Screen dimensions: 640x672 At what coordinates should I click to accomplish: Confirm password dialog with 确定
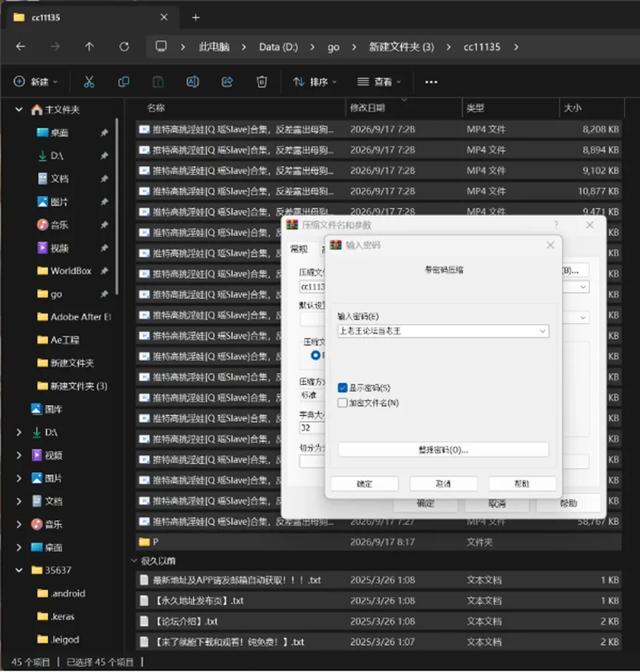365,484
